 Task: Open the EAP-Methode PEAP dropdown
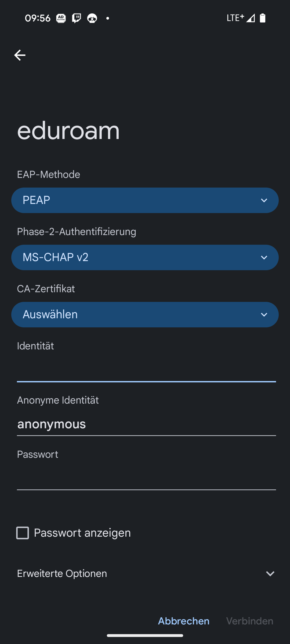tap(145, 200)
